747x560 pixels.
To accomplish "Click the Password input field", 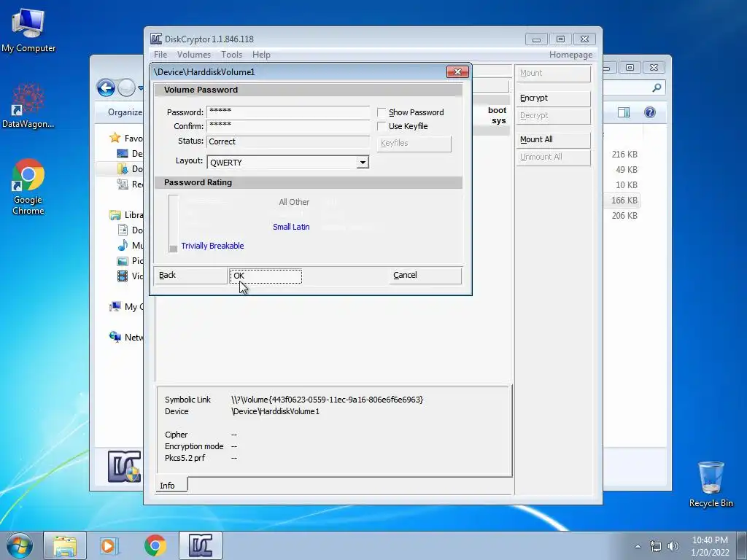I will pos(288,112).
